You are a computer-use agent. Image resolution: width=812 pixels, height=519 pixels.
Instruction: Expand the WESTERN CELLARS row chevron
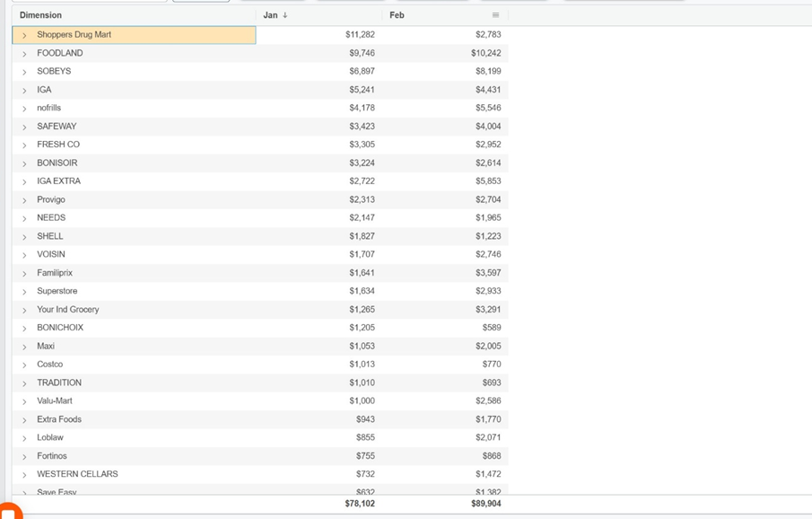[x=24, y=475]
